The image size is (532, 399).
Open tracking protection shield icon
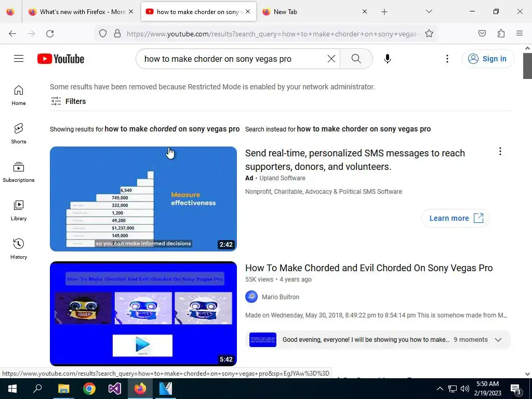coord(103,34)
